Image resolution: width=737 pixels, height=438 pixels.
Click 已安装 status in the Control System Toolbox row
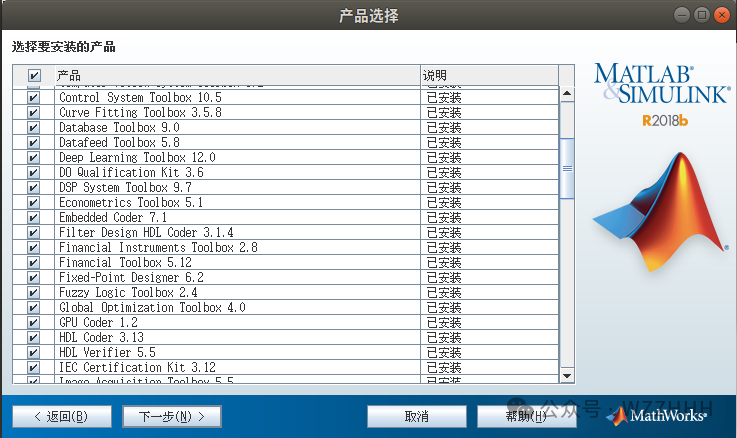click(x=444, y=98)
